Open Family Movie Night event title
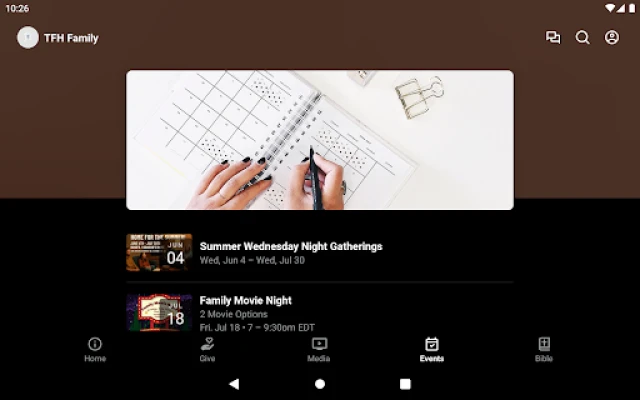The width and height of the screenshot is (640, 400). pos(246,300)
